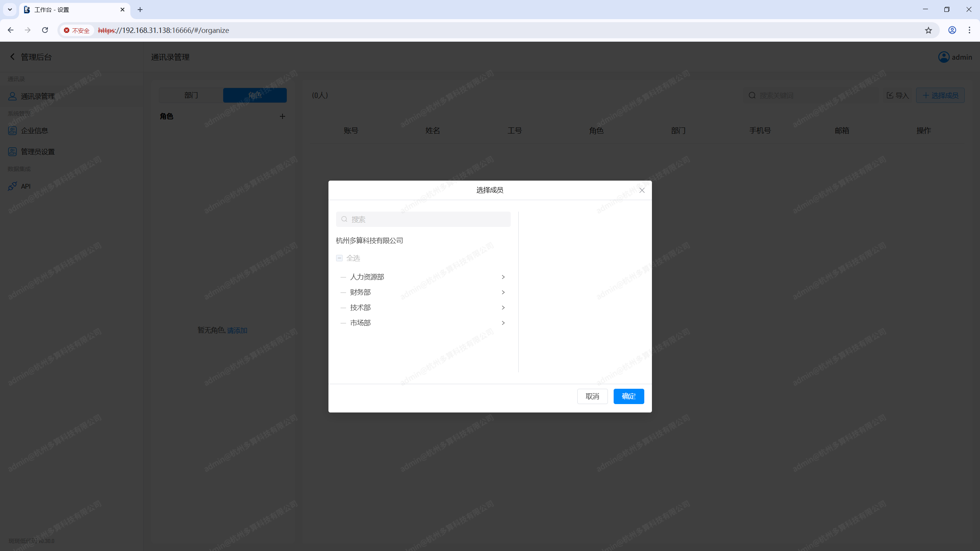Open the 管理员设置 menu item
Screen dimensions: 980x551
[38, 152]
